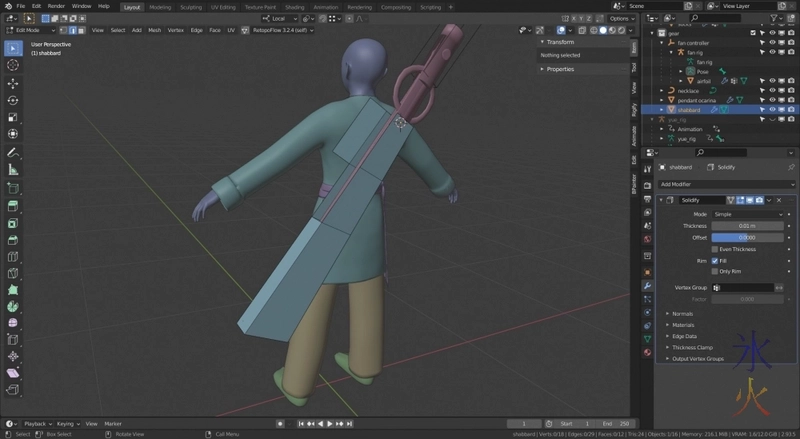The width and height of the screenshot is (800, 439).
Task: Enable the Even Thickness checkbox
Action: click(714, 249)
